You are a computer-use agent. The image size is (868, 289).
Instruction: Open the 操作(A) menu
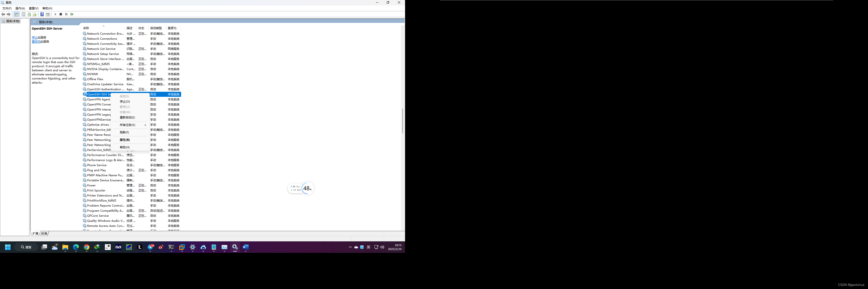click(x=20, y=8)
